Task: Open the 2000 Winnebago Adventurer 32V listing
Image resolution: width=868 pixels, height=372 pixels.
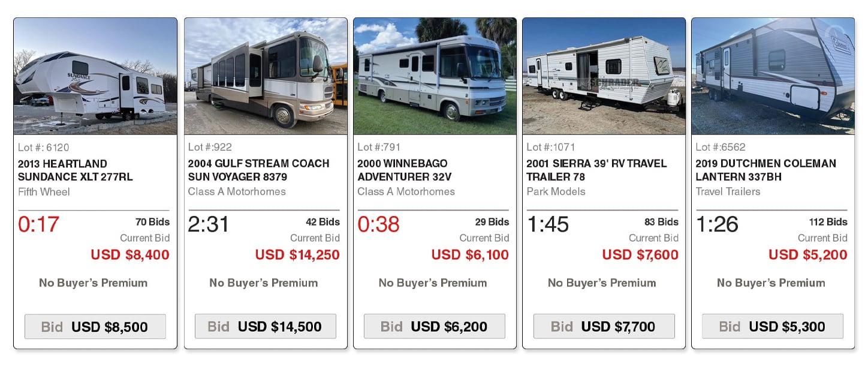Action: click(x=402, y=169)
